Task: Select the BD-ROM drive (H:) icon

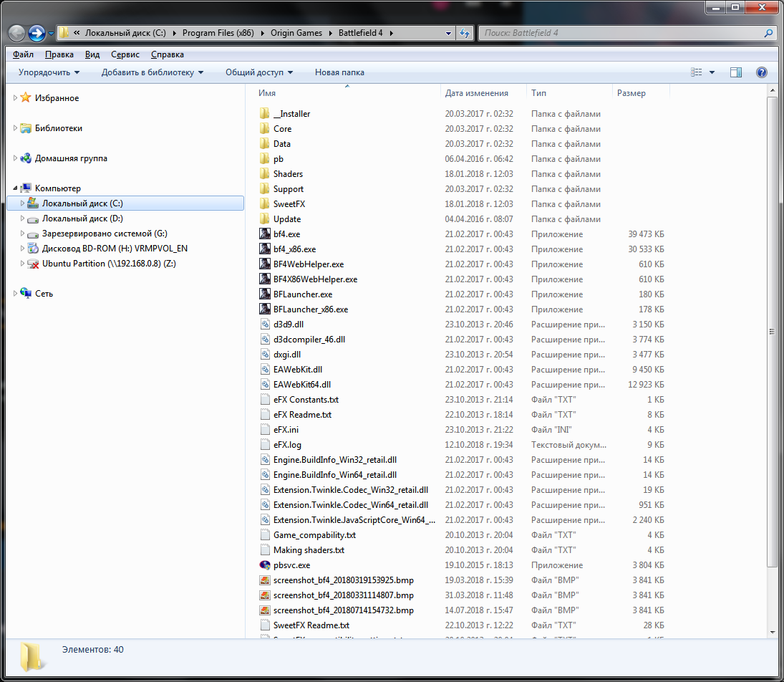Action: point(33,249)
